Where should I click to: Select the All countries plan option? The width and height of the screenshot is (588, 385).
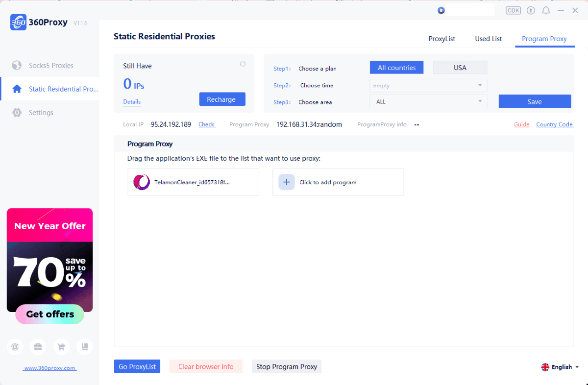coord(397,68)
